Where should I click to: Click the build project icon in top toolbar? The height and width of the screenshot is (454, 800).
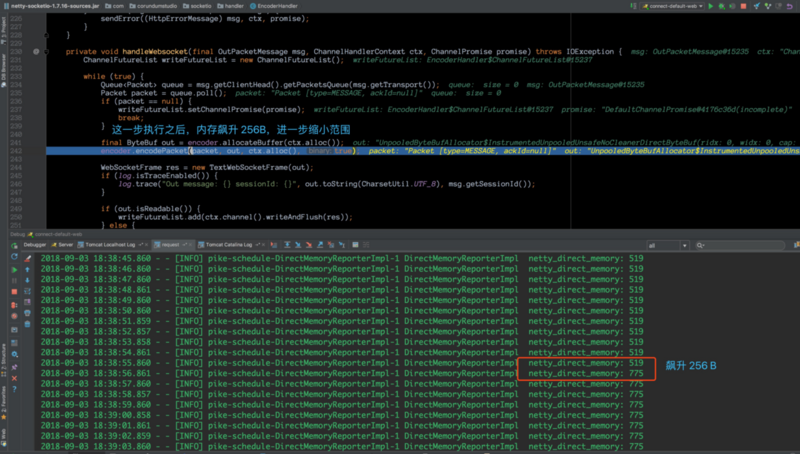point(633,6)
